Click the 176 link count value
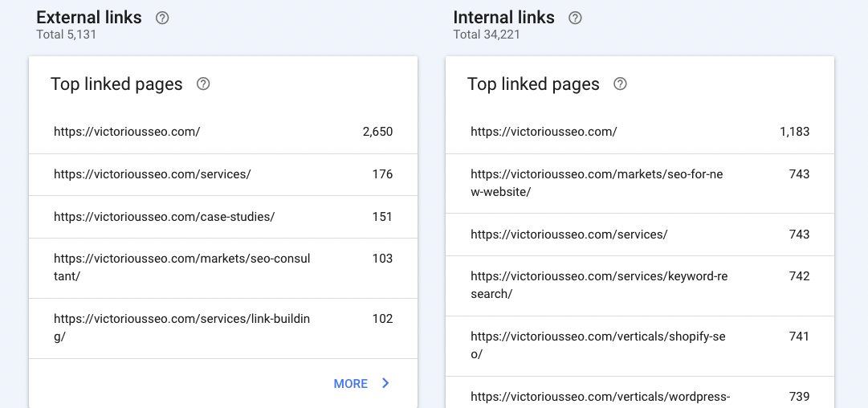The height and width of the screenshot is (408, 868). pyautogui.click(x=382, y=174)
